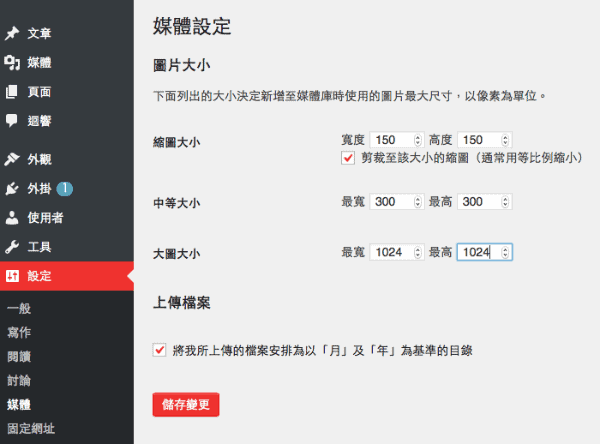The height and width of the screenshot is (444, 600).
Task: Click the sliders icon beside 設定
Action: [12, 276]
